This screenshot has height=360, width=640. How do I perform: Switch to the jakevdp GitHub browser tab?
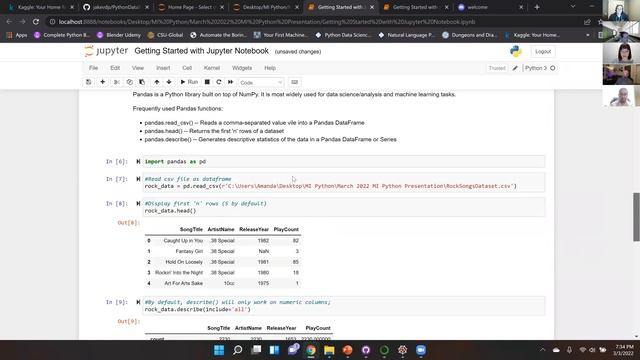coord(116,7)
